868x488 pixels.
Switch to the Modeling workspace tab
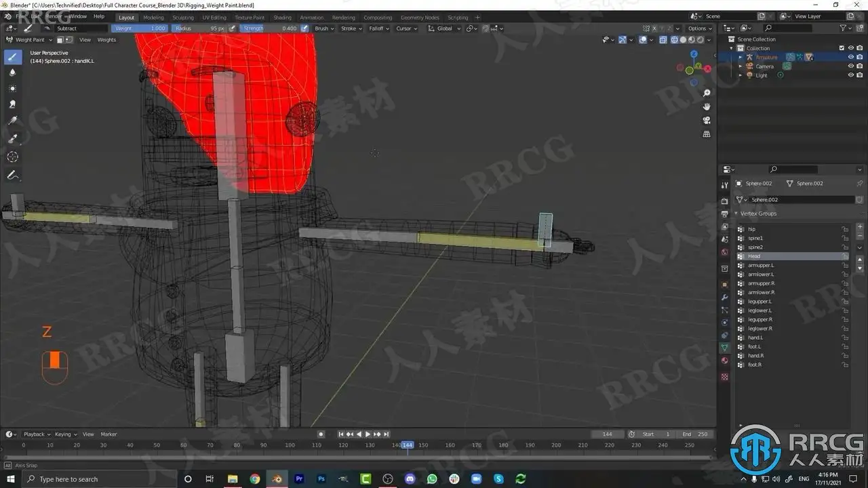tap(153, 18)
